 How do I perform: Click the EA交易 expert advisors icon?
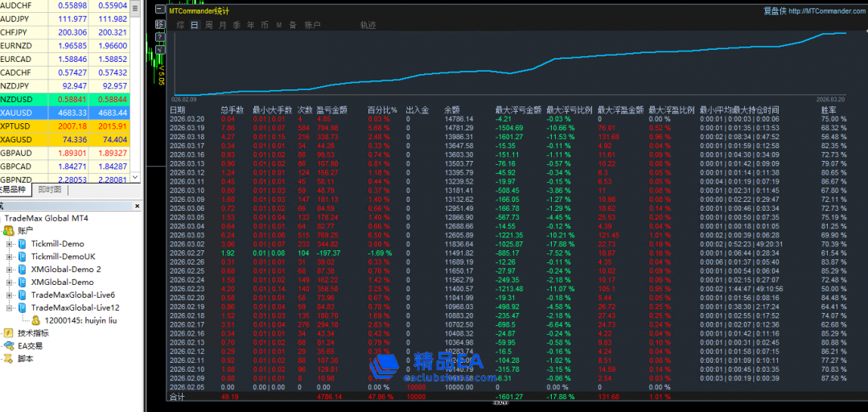[x=9, y=345]
